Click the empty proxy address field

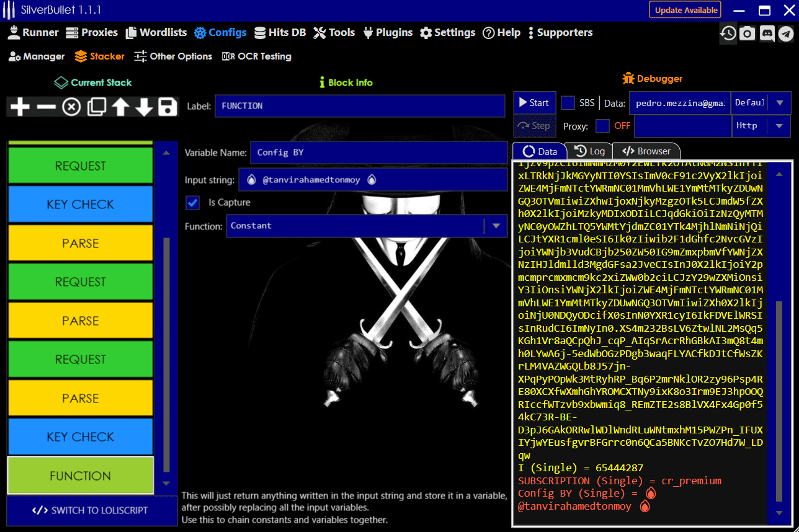[683, 126]
